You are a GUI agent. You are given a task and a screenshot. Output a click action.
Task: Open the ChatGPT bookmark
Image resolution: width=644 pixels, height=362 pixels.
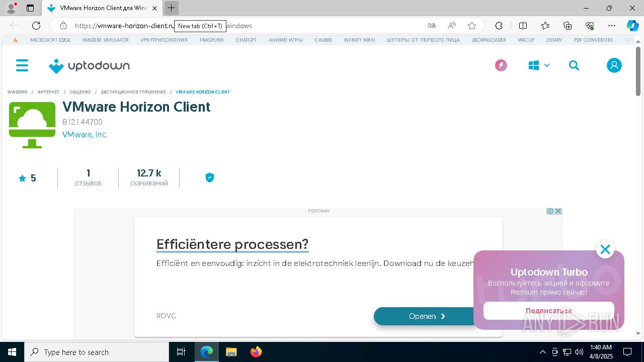click(246, 40)
